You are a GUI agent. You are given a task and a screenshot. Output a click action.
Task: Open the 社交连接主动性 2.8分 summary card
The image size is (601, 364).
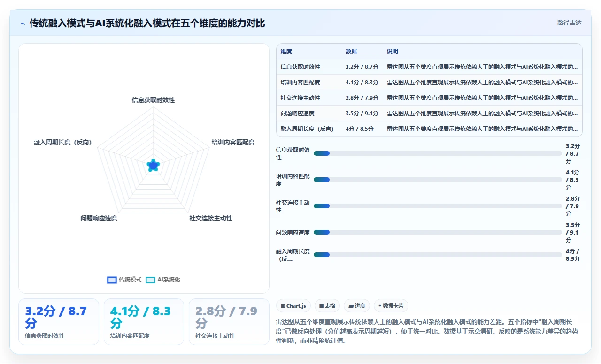tap(229, 322)
